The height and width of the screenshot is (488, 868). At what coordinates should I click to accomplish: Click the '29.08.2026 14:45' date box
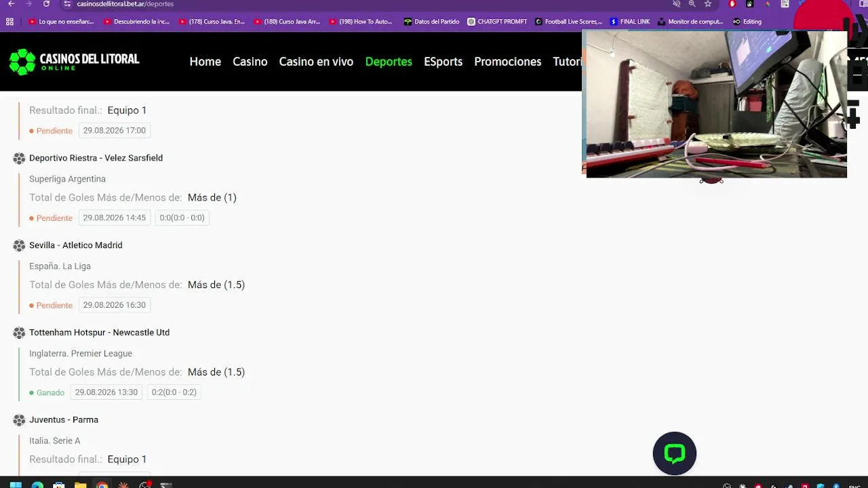click(115, 218)
